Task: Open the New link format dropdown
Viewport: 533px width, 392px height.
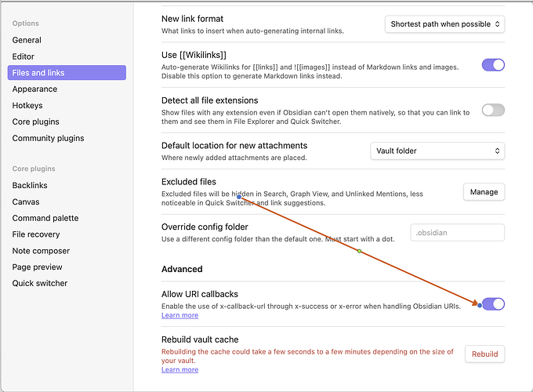Action: tap(444, 24)
